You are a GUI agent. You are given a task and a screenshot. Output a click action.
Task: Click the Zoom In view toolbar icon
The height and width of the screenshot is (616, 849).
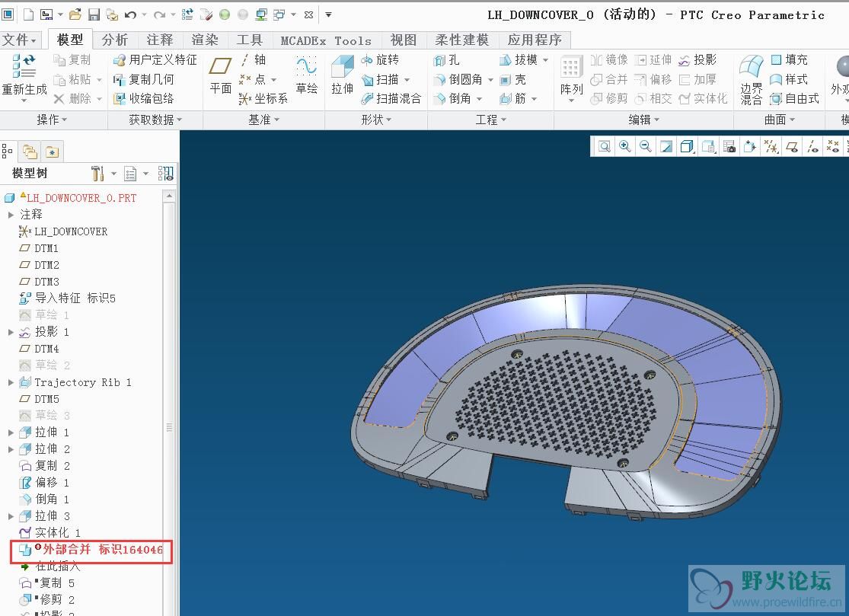pos(625,146)
